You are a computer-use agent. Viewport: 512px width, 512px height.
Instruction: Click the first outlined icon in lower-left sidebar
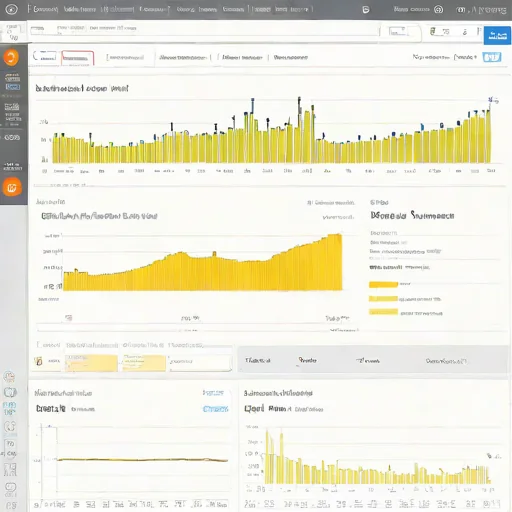click(9, 376)
